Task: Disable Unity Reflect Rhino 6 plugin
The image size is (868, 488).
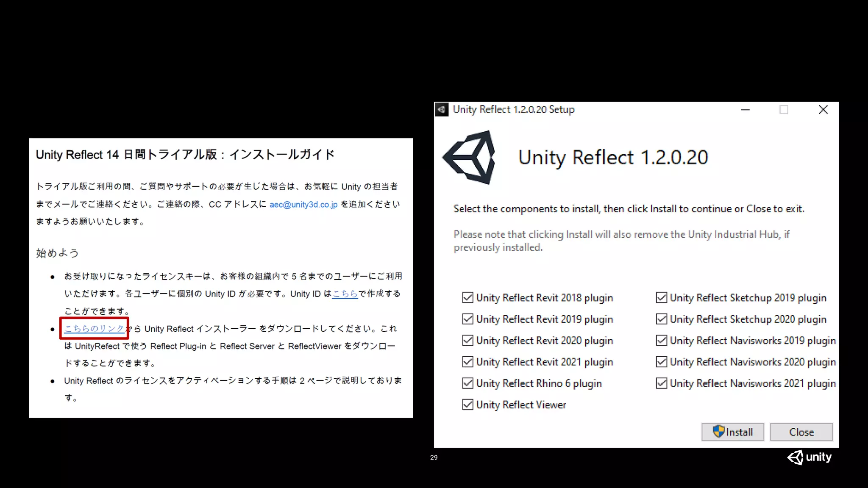Action: click(467, 383)
